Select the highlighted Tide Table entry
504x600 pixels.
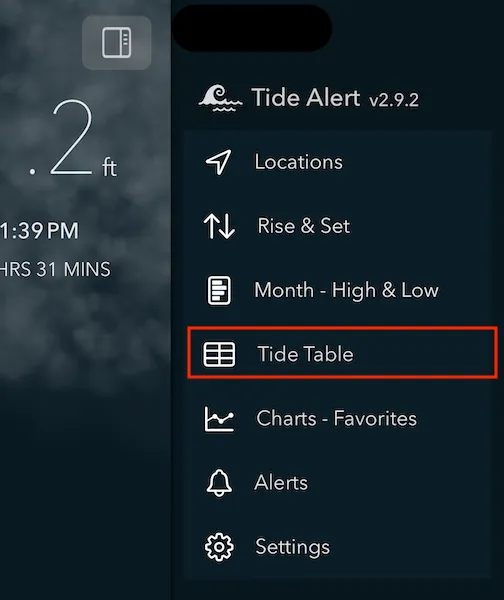tap(343, 353)
